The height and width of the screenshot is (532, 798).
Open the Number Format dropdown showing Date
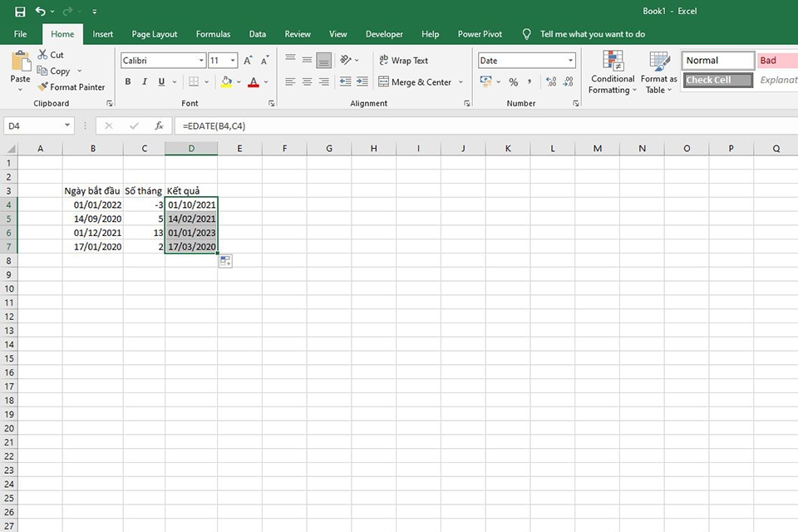point(572,60)
